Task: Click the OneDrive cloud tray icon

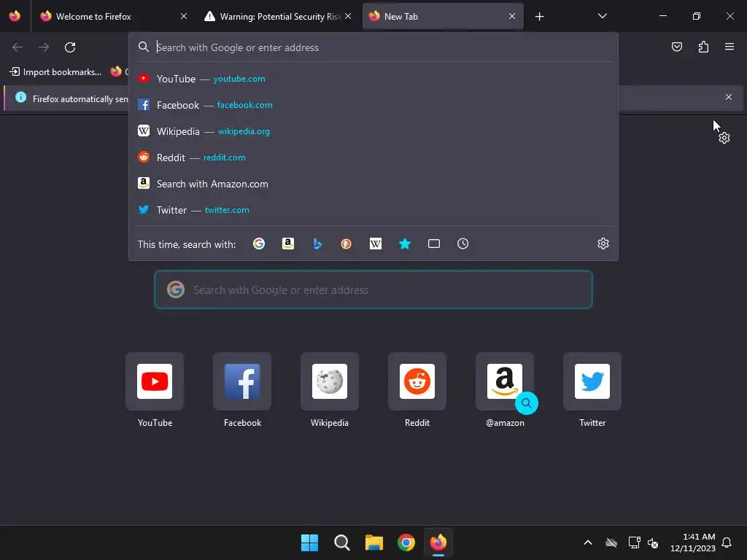Action: 611,542
